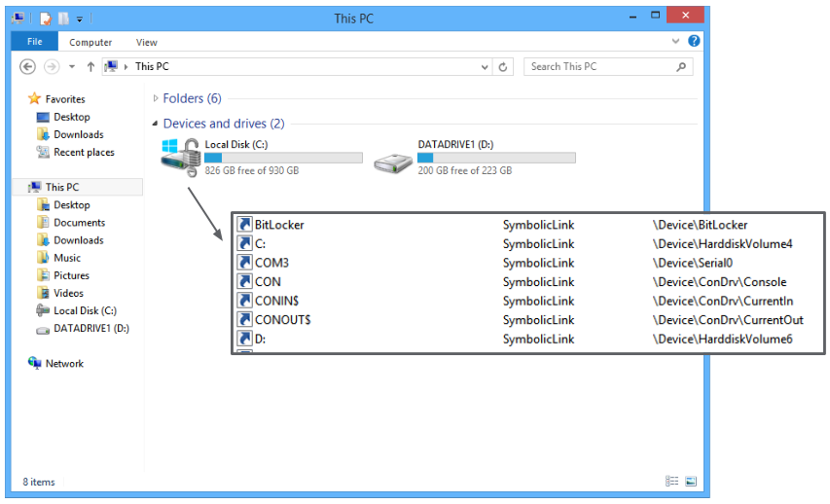Screen dimensions: 830x504
Task: Click the back navigation arrow
Action: 28,67
